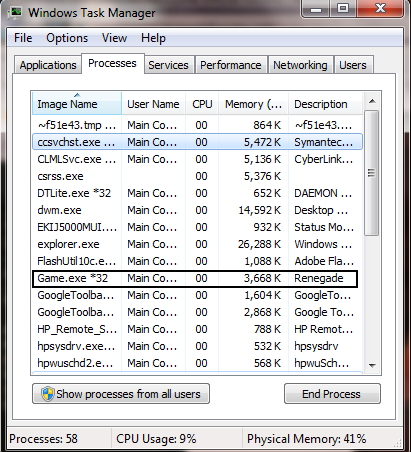Screen dimensions: 411x452
Task: Select the explorer.exe process row
Action: point(197,244)
